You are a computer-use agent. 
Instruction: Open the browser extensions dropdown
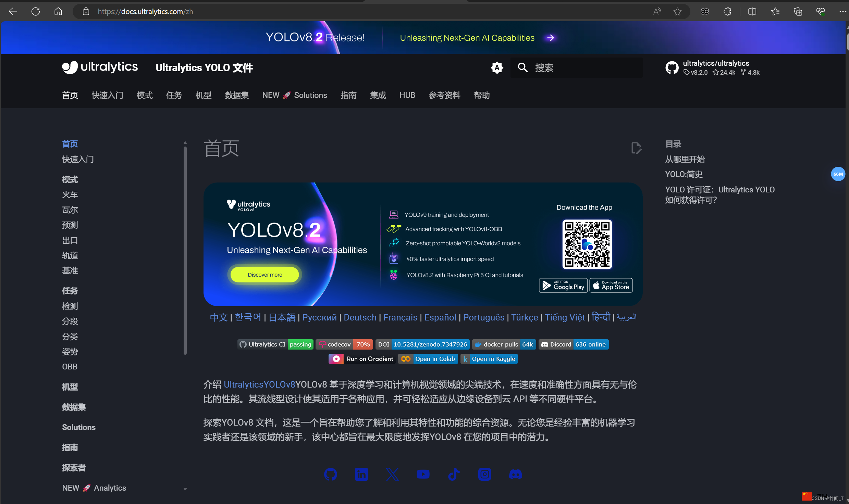(x=728, y=11)
